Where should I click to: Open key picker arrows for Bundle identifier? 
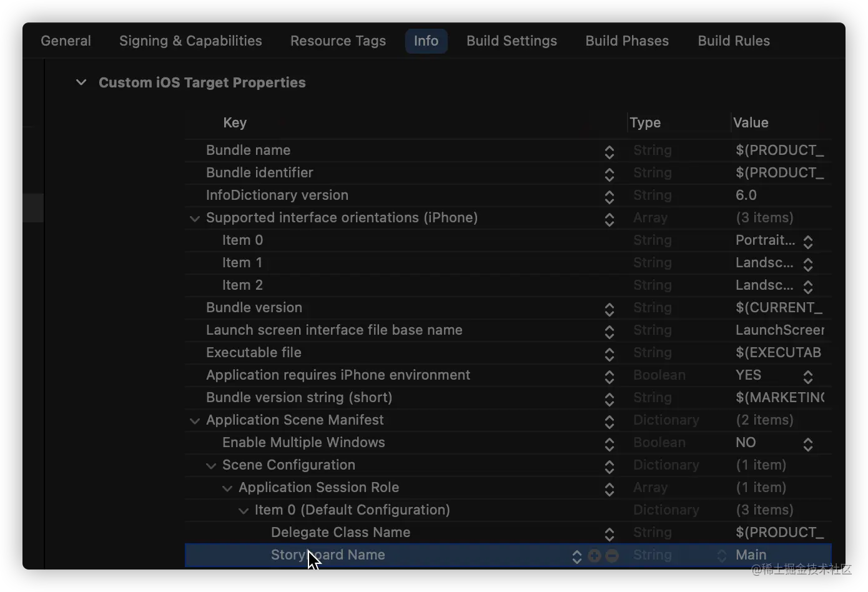pyautogui.click(x=609, y=174)
